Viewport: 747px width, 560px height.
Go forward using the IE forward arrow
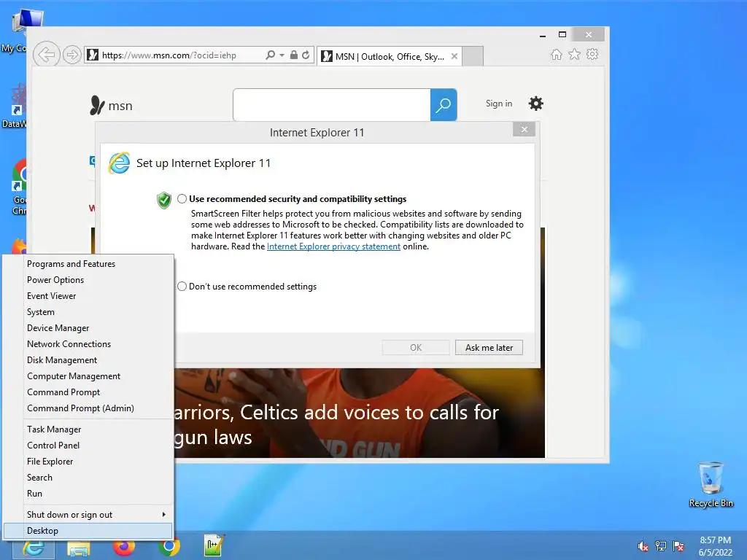[x=72, y=55]
